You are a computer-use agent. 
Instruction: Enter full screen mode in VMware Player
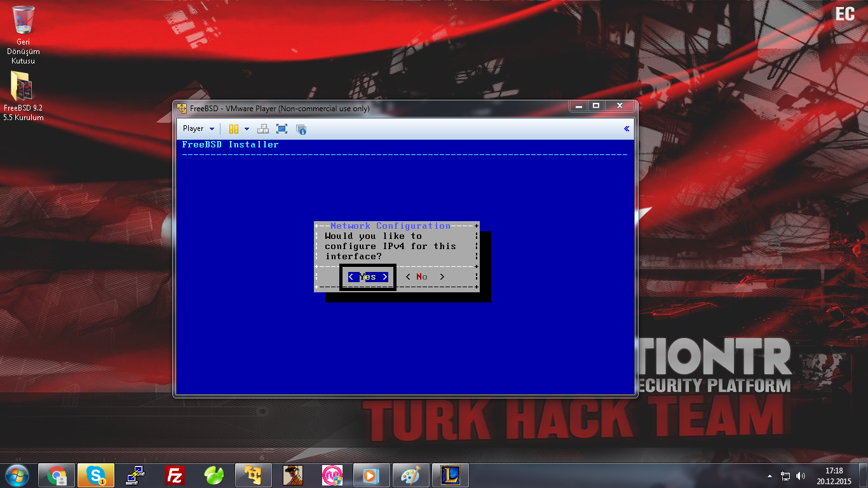tap(282, 129)
